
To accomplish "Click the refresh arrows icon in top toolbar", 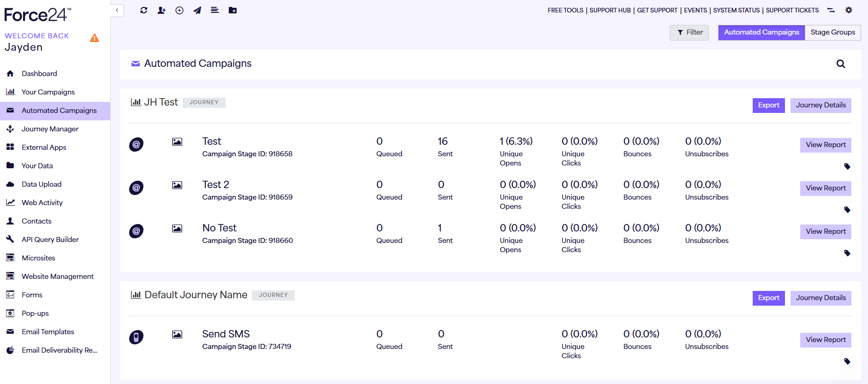I will (144, 10).
